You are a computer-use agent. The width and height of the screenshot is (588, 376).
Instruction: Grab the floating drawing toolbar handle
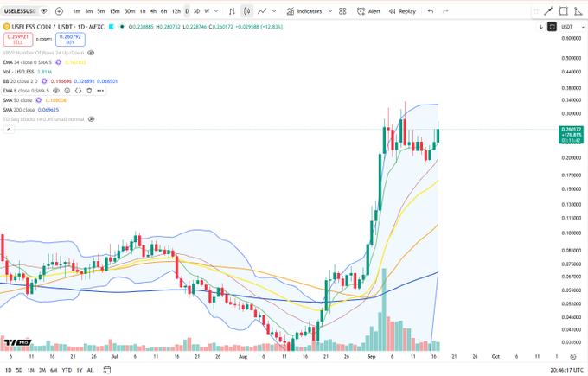(536, 11)
